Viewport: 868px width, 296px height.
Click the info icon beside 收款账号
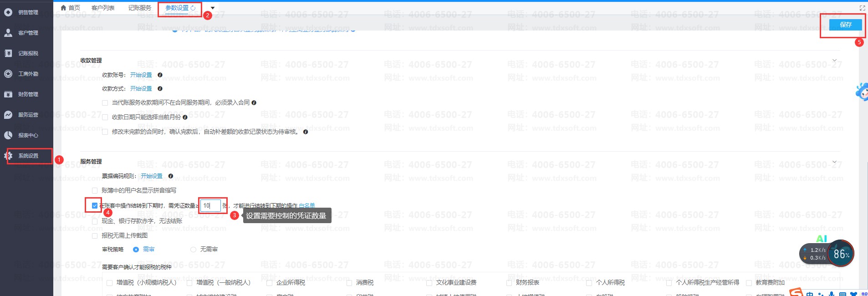click(160, 75)
